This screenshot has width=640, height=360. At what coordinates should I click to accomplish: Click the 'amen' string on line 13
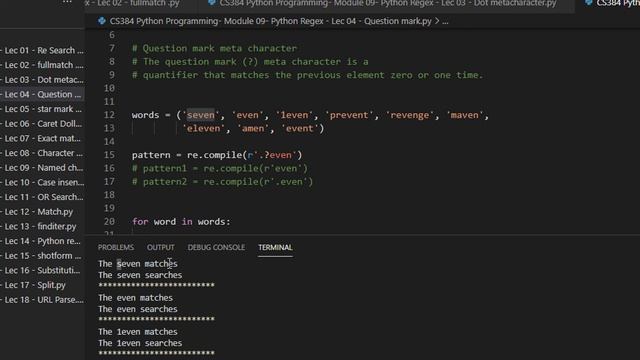tap(253, 129)
